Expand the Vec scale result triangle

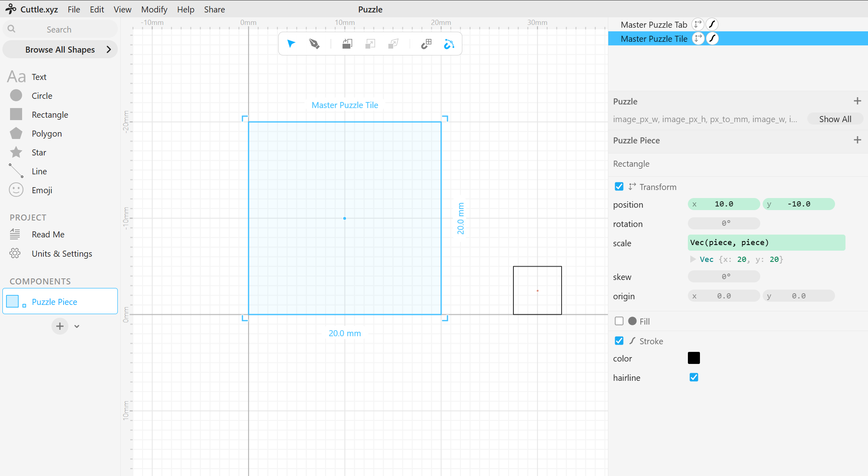point(693,259)
